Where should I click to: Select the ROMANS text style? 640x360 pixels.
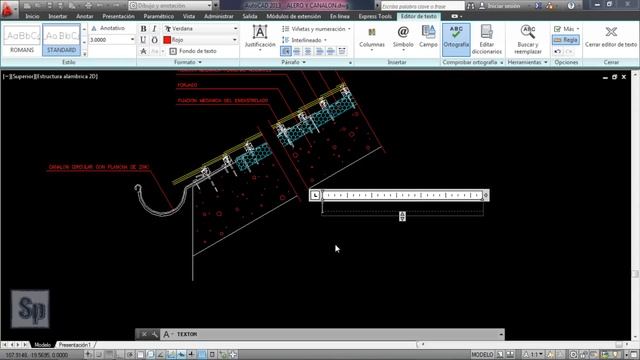coord(22,40)
